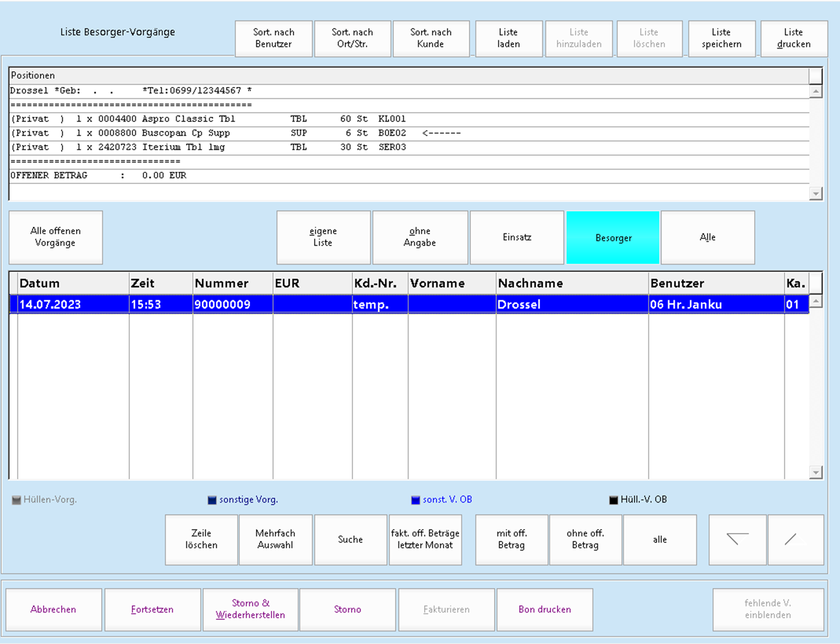This screenshot has width=840, height=644.
Task: Click Storno & Wiederherstellen
Action: (x=250, y=609)
